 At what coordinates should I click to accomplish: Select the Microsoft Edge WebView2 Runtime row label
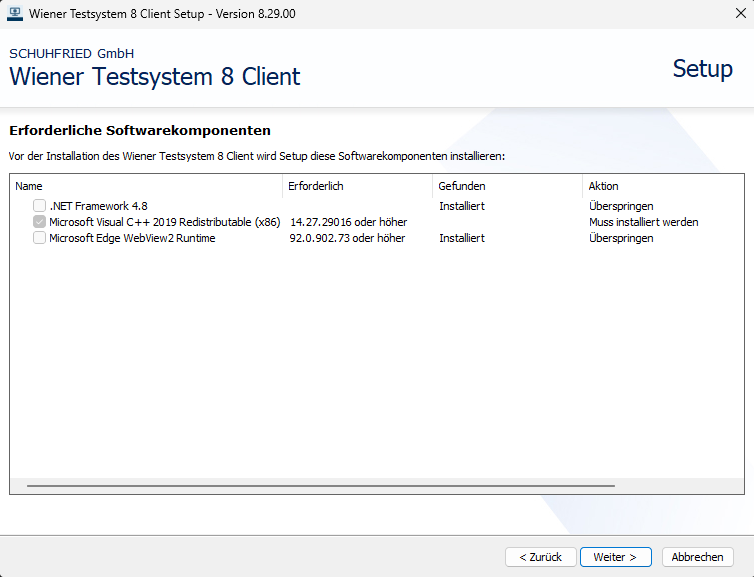point(132,238)
